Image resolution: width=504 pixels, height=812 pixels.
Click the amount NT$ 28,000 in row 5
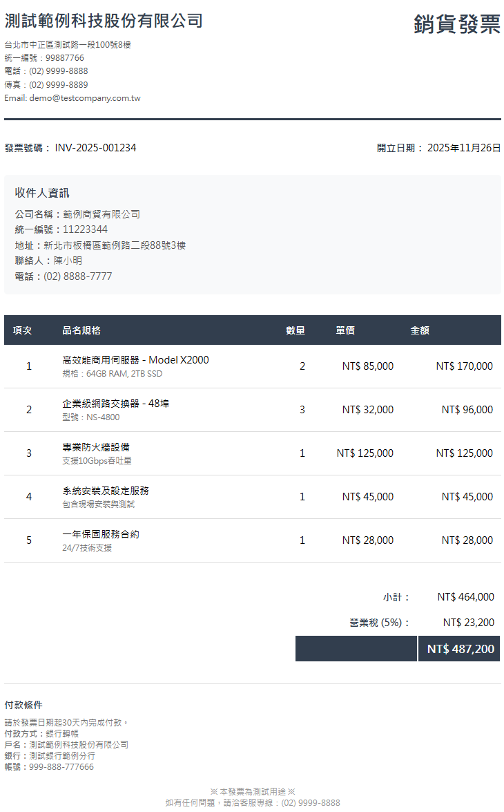point(467,540)
